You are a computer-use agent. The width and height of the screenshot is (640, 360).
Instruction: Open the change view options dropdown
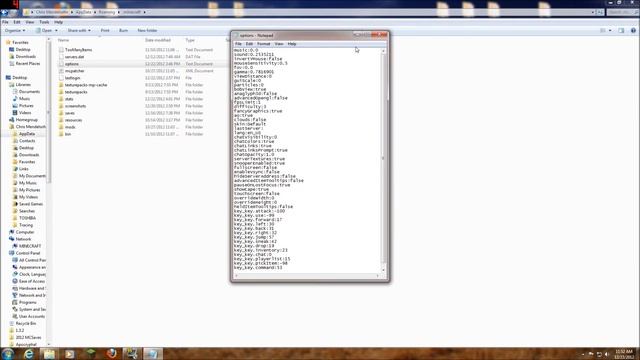(610, 31)
